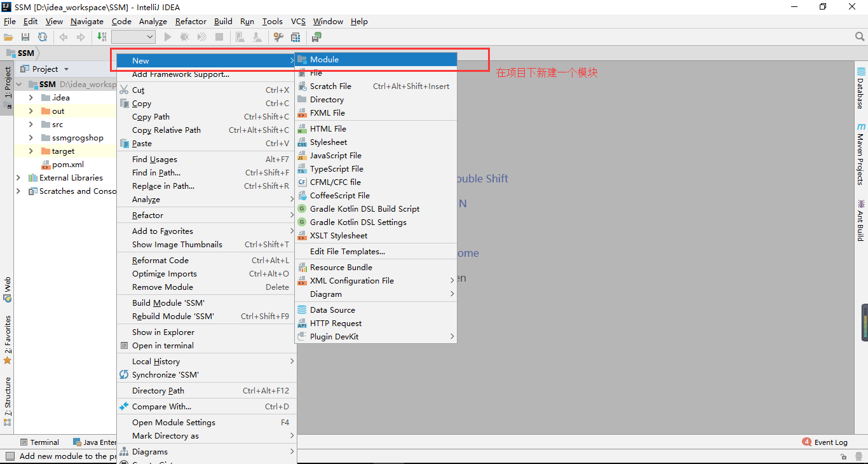Open the Local History submenu
This screenshot has width=868, height=464.
point(207,362)
